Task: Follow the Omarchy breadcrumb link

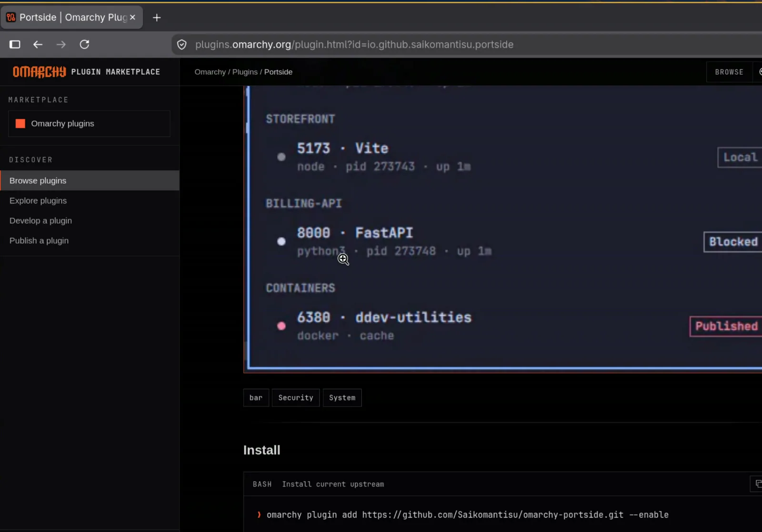Action: 210,72
